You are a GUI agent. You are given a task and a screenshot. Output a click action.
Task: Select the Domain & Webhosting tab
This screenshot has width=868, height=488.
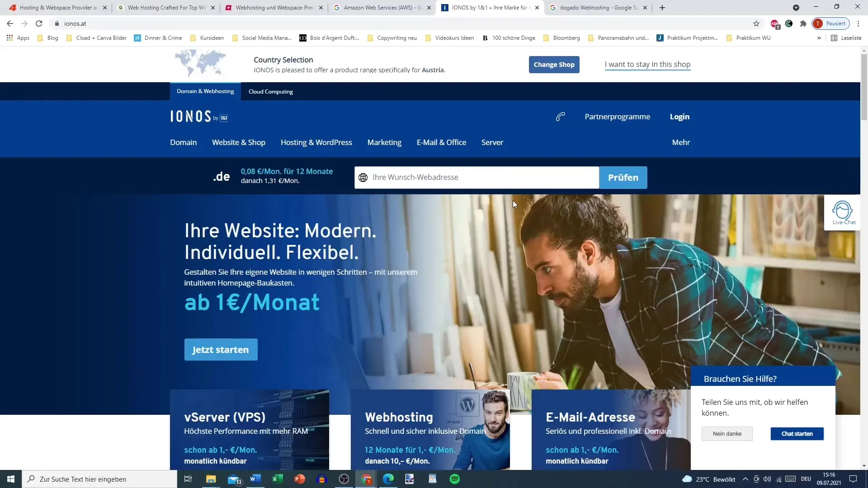click(205, 91)
